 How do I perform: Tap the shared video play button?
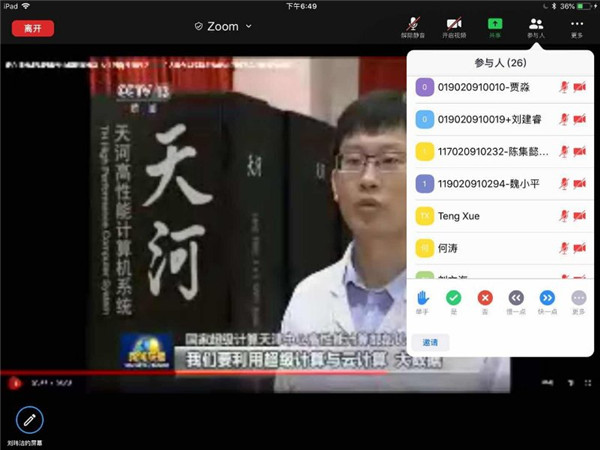(x=15, y=383)
